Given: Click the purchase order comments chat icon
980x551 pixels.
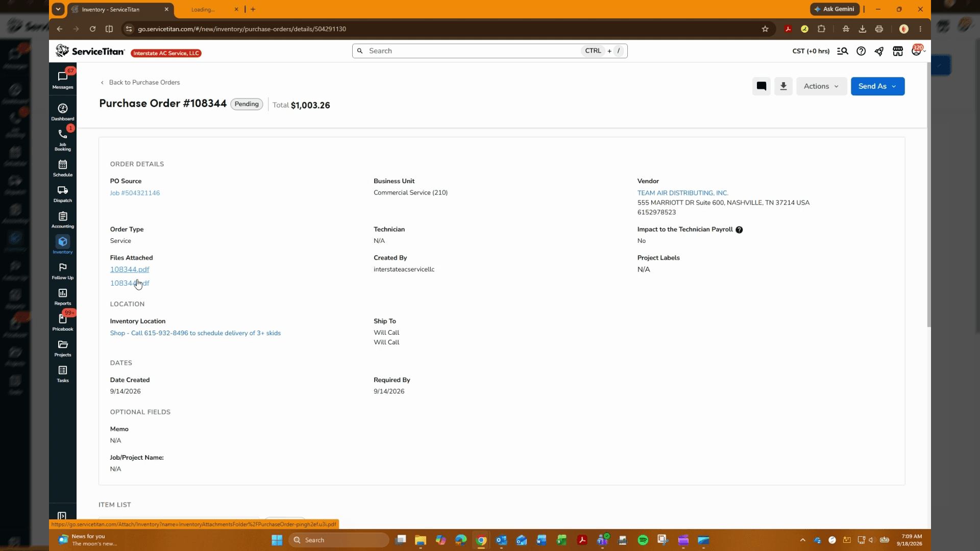Looking at the screenshot, I should [x=761, y=86].
